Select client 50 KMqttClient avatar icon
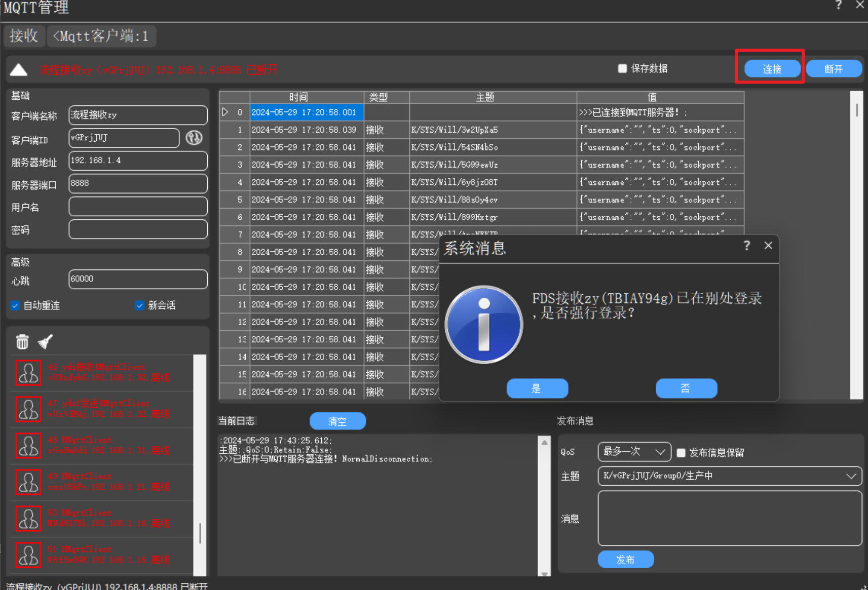Screen dimensions: 868x590 [x=28, y=519]
